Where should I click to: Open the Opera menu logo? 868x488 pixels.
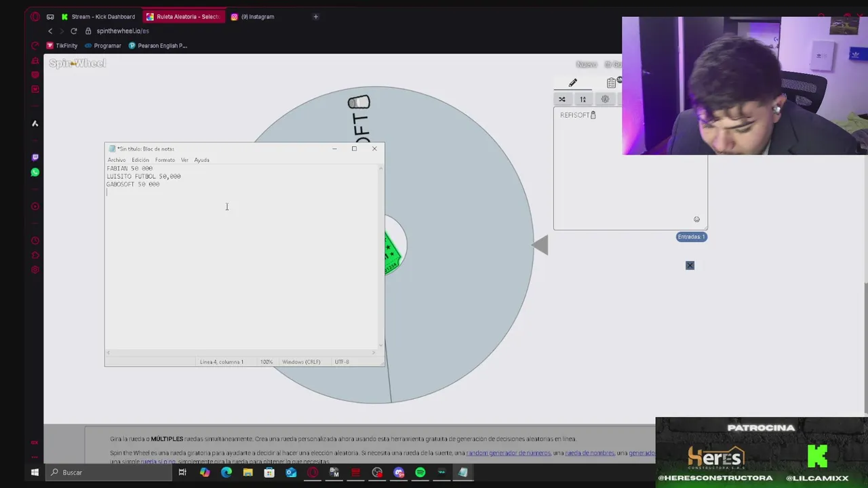(35, 17)
